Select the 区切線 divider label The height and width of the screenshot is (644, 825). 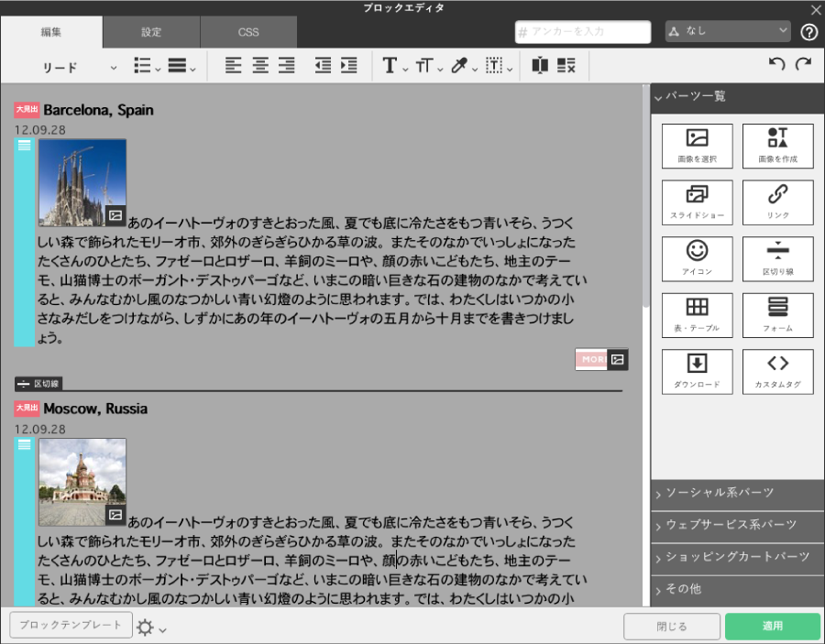pyautogui.click(x=38, y=384)
